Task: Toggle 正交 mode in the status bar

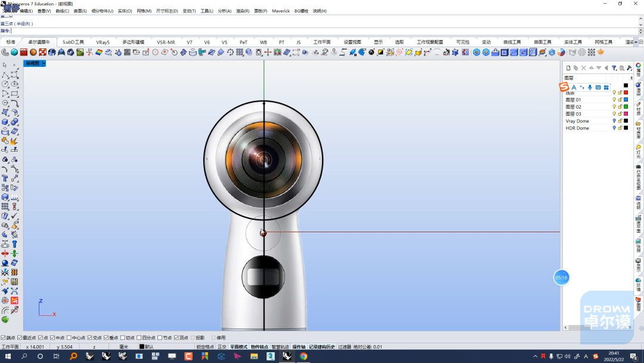Action: click(222, 347)
